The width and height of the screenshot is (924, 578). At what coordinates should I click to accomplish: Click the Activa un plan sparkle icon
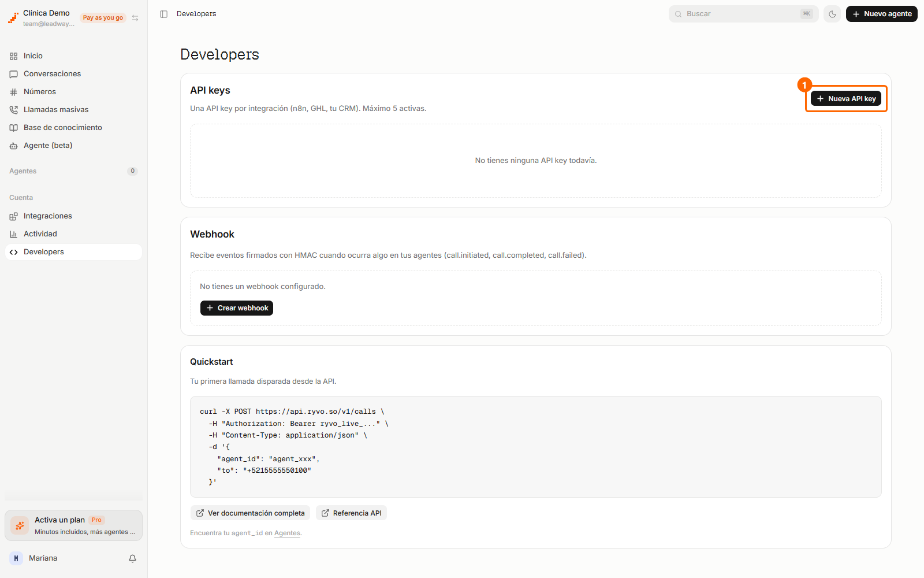click(20, 525)
